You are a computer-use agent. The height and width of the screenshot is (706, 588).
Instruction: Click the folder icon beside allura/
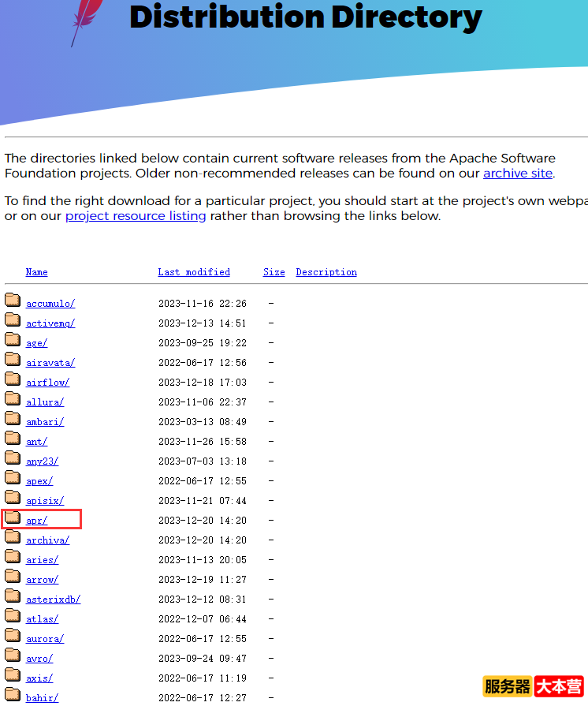[13, 398]
